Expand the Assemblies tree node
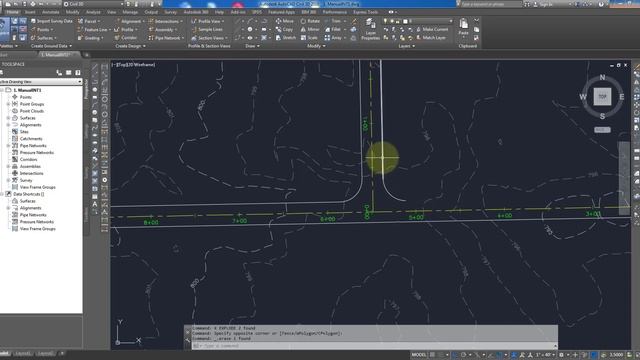The height and width of the screenshot is (360, 640). click(8, 167)
